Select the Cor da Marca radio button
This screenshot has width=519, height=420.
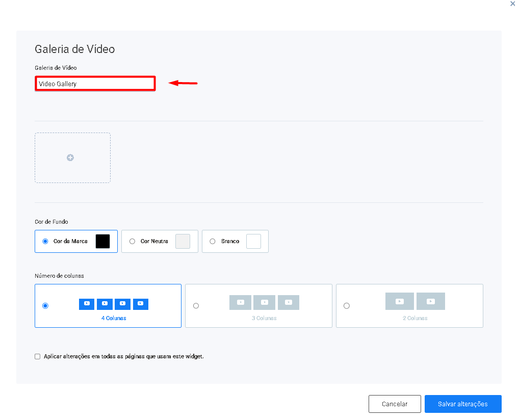45,241
